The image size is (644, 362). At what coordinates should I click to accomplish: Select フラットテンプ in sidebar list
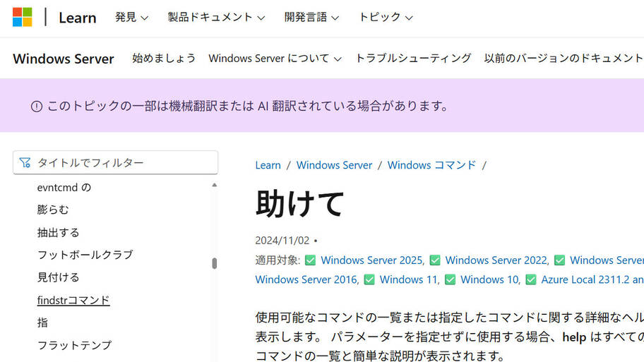tap(74, 345)
